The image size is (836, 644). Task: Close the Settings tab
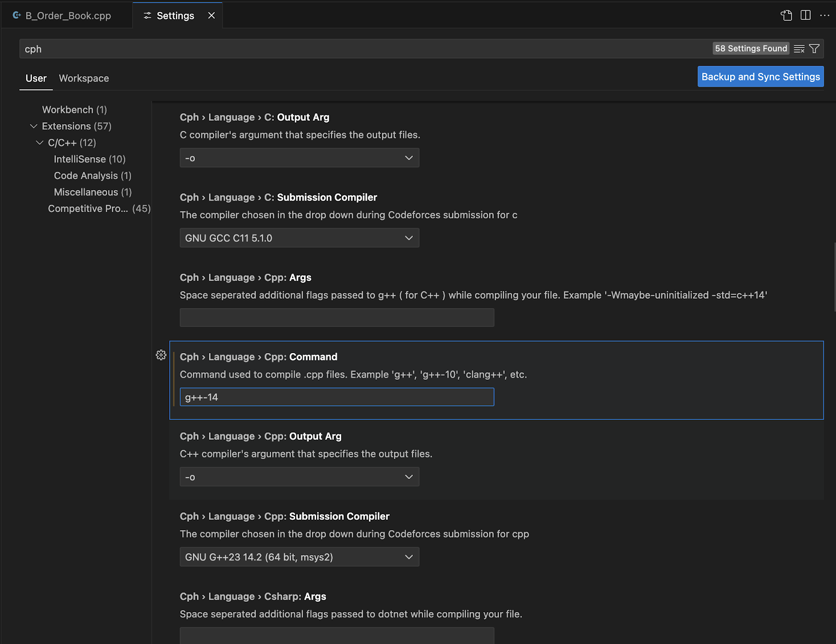[212, 16]
